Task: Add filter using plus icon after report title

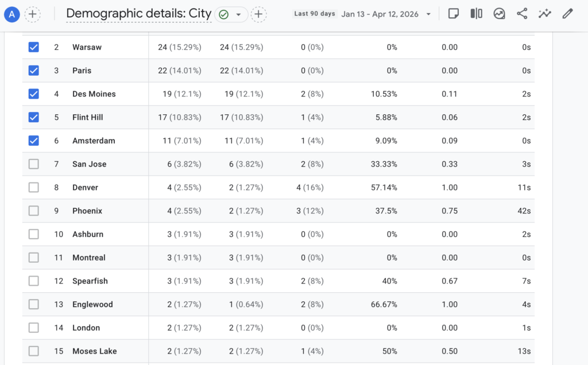Action: [259, 14]
